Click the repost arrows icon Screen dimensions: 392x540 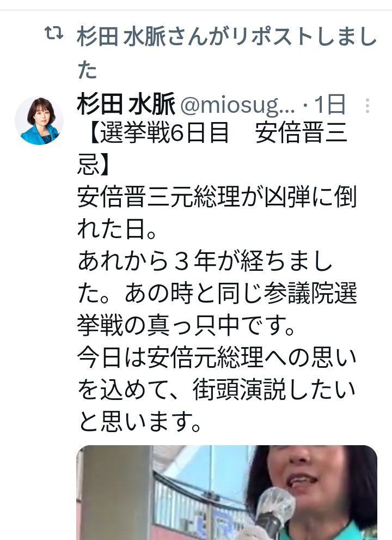(54, 34)
